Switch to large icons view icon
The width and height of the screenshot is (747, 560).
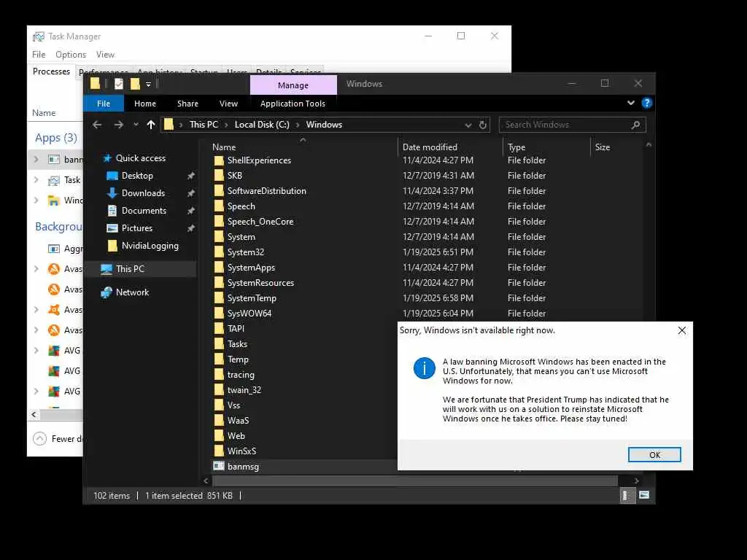click(x=643, y=495)
